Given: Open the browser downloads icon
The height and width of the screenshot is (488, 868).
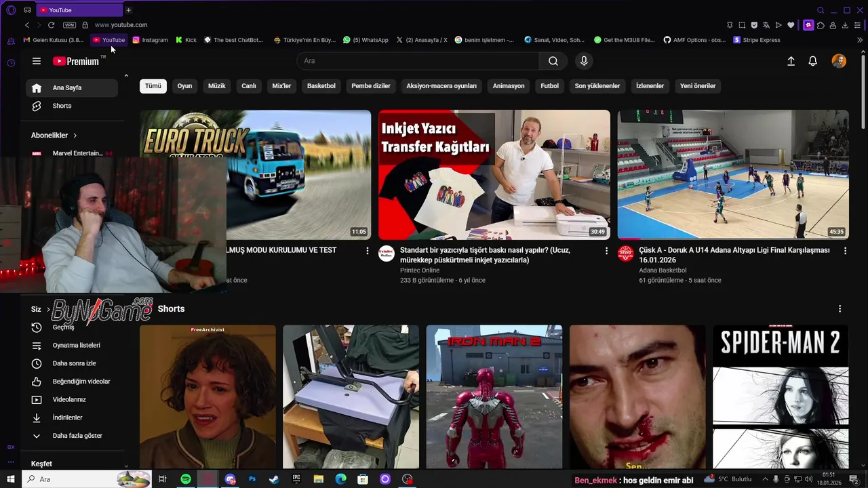Looking at the screenshot, I should (x=845, y=25).
